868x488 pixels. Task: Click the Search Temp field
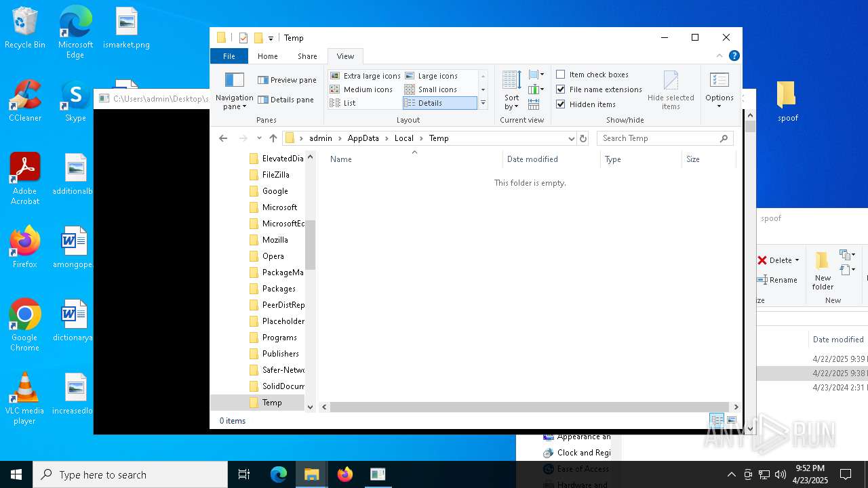click(x=665, y=138)
